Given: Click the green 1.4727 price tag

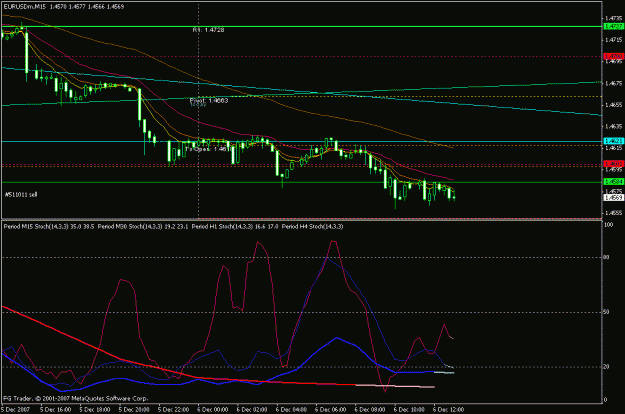Looking at the screenshot, I should coord(613,26).
